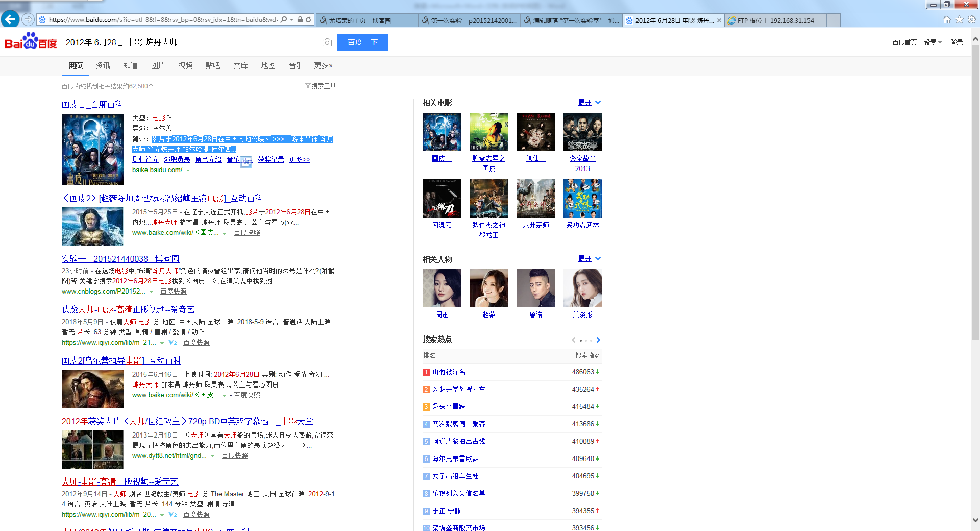
Task: Open the 剧情简介 sublink
Action: coord(145,160)
